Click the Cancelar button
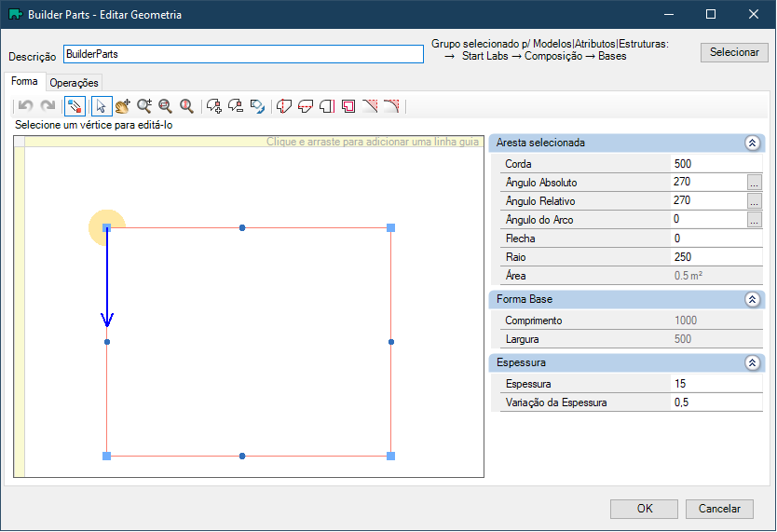This screenshot has width=777, height=532. click(719, 509)
